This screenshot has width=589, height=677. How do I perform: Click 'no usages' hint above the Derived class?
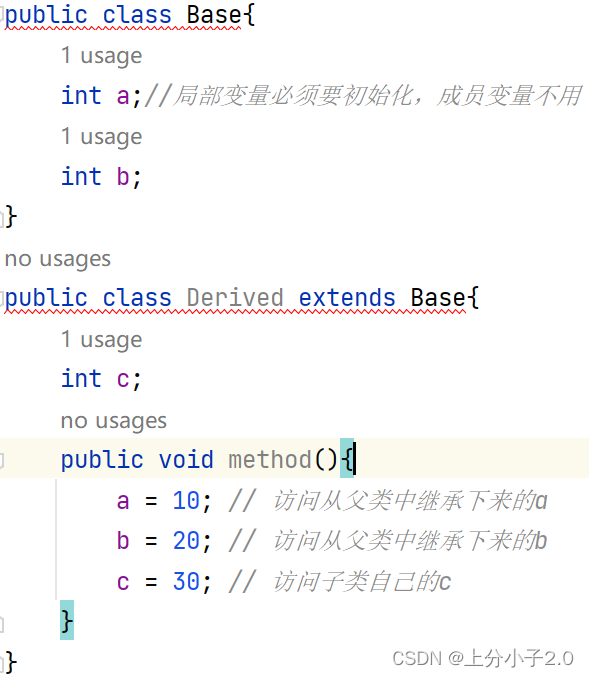pyautogui.click(x=58, y=259)
